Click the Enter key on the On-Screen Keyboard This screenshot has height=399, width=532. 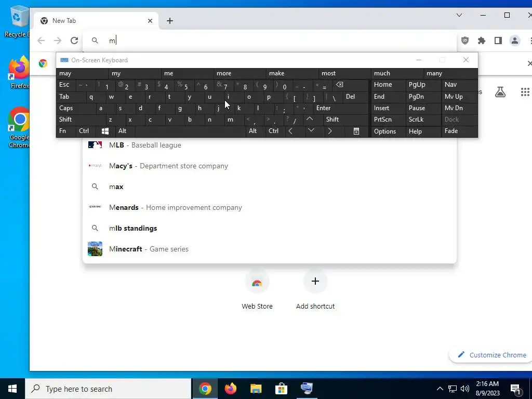[x=341, y=108]
